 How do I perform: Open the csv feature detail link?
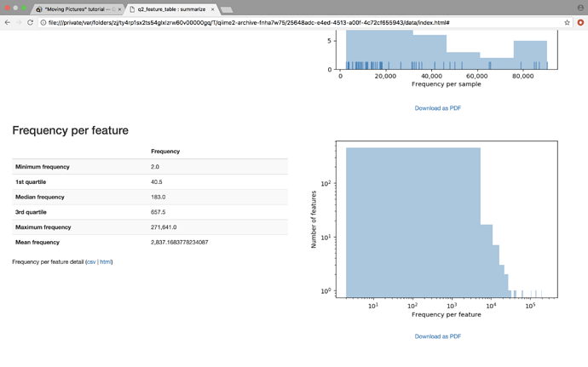click(x=91, y=262)
